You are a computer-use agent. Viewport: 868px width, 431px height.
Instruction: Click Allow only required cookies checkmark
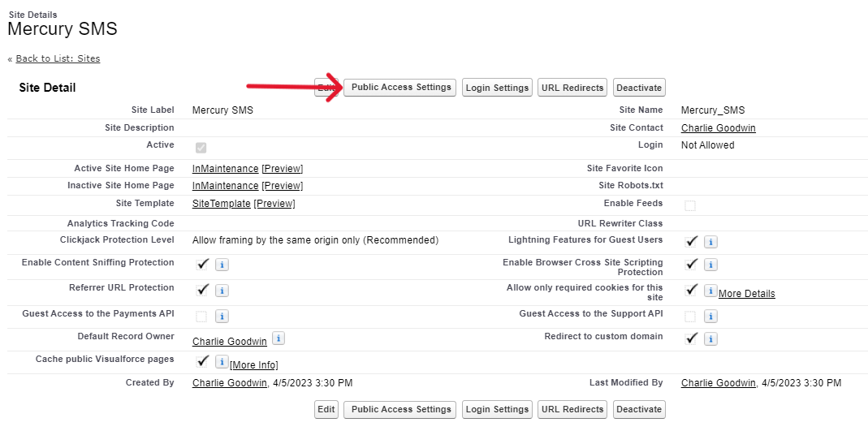691,289
